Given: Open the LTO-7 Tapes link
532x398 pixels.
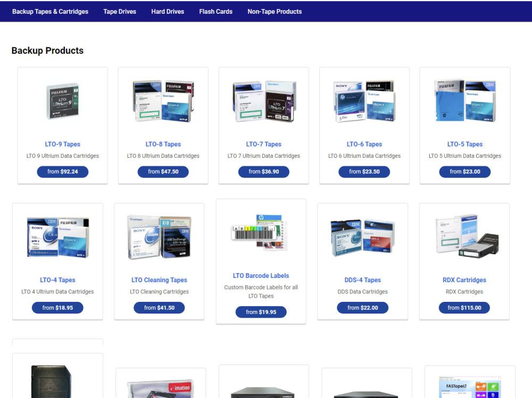Looking at the screenshot, I should [264, 144].
